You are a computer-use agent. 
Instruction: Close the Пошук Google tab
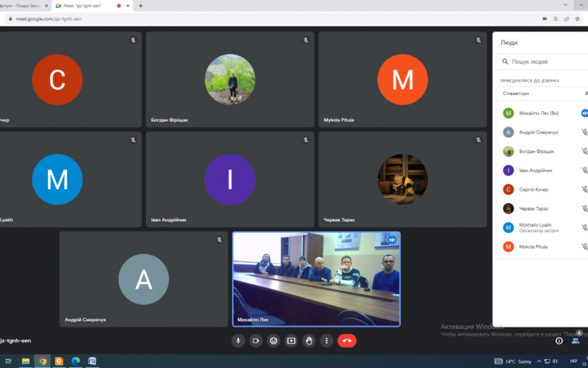pyautogui.click(x=46, y=6)
